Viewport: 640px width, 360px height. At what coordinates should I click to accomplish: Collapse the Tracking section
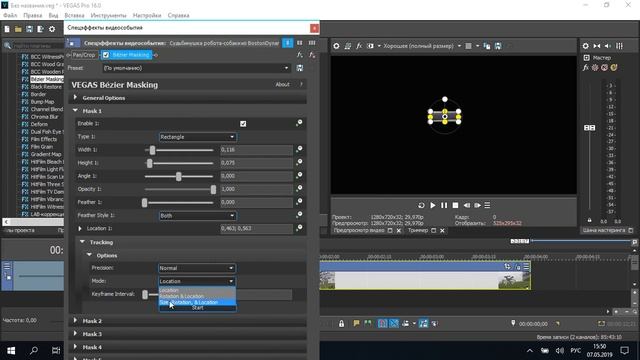tap(82, 242)
